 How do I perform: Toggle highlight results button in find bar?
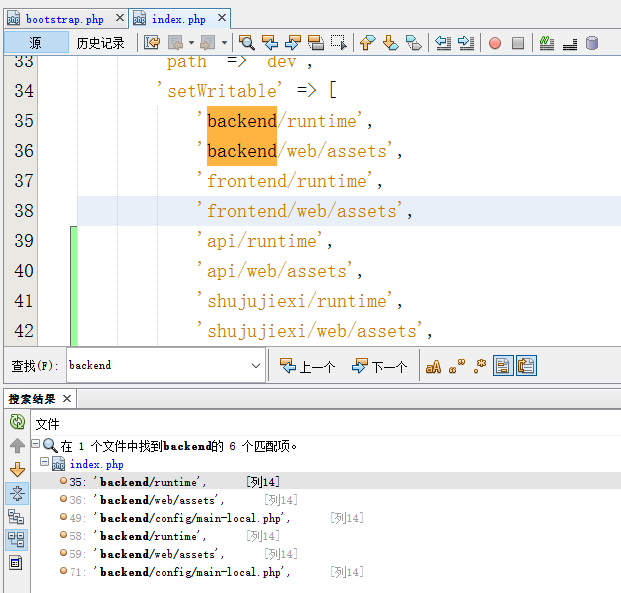(x=503, y=366)
